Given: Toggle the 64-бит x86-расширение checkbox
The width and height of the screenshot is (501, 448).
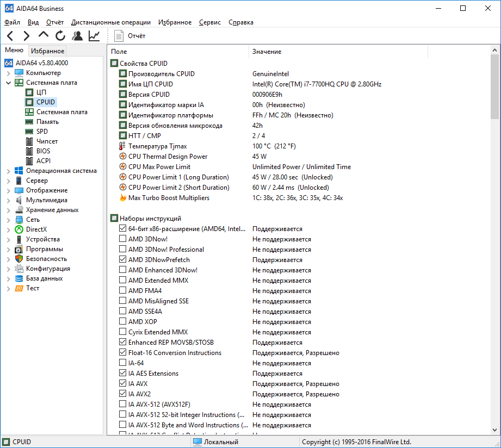Looking at the screenshot, I should (x=122, y=228).
